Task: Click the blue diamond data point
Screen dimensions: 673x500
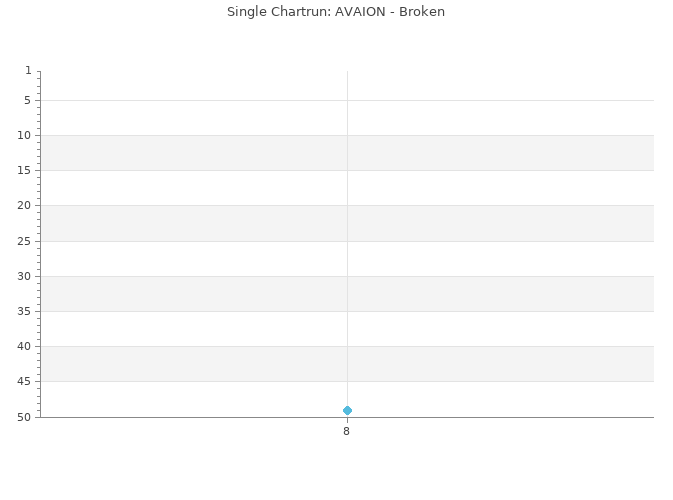Action: pyautogui.click(x=347, y=411)
